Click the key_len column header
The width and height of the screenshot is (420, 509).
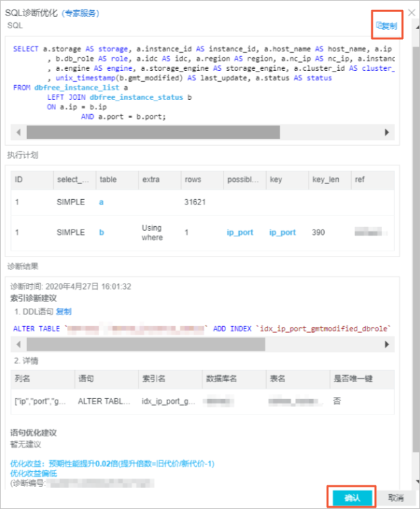pos(330,180)
